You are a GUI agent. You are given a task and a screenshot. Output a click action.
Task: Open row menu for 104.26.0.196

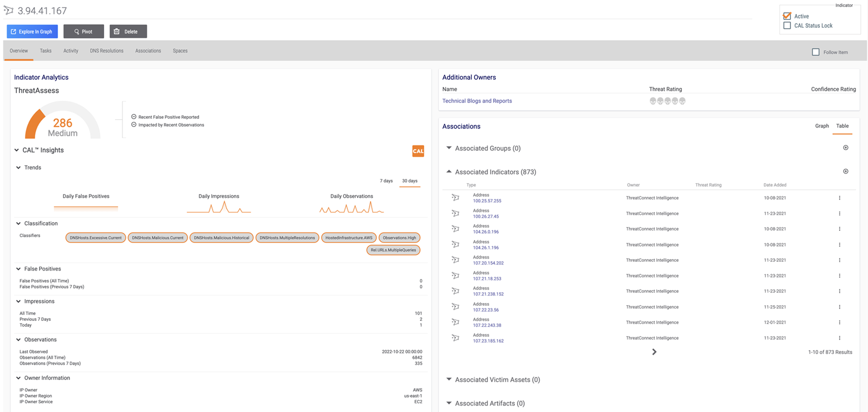point(839,229)
